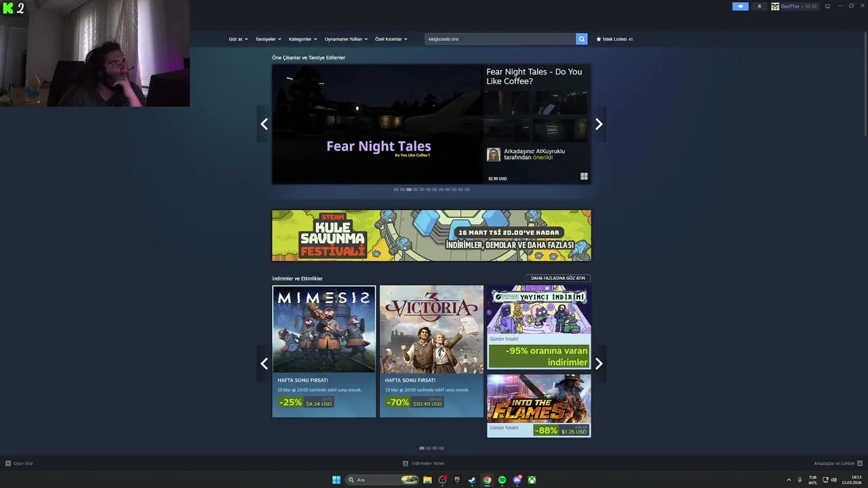This screenshot has width=868, height=488.
Task: Open OBS Studio taskbar icon
Action: [x=442, y=480]
